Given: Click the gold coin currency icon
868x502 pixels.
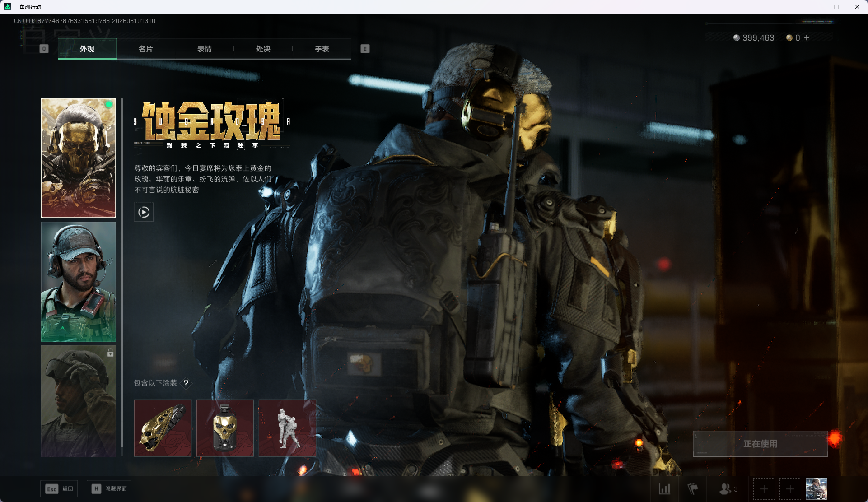Looking at the screenshot, I should 789,38.
